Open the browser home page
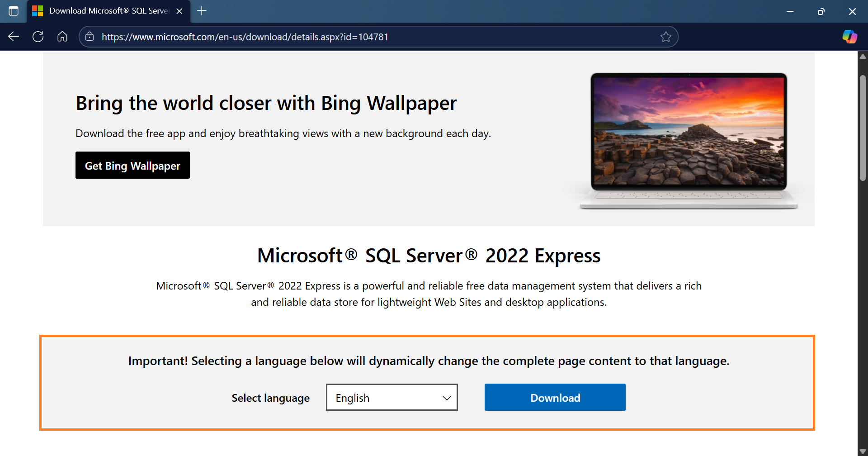Image resolution: width=868 pixels, height=456 pixels. [x=62, y=37]
